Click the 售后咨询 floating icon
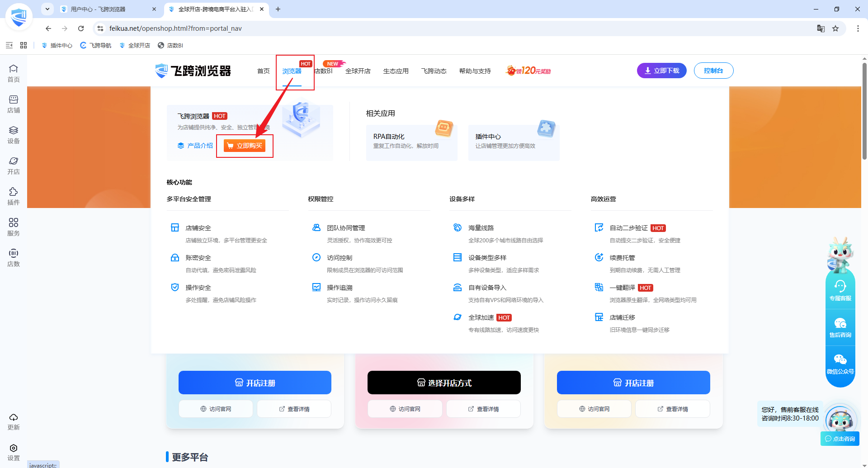This screenshot has width=868, height=468. (840, 327)
